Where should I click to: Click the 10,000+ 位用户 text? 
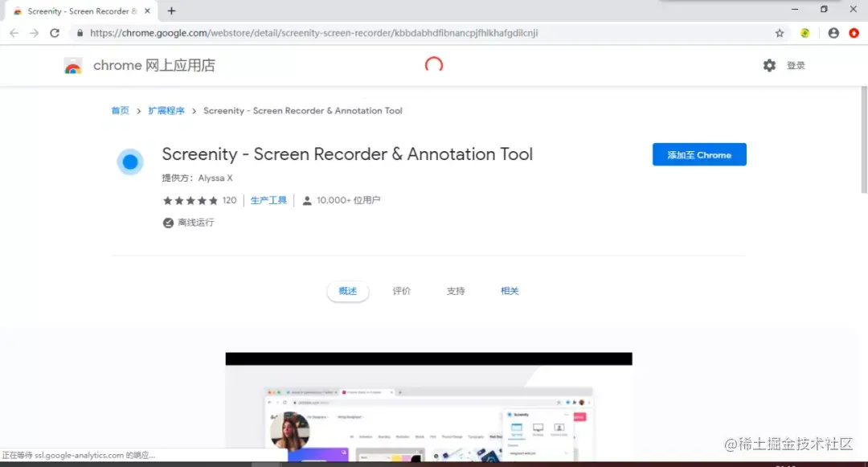pyautogui.click(x=348, y=200)
